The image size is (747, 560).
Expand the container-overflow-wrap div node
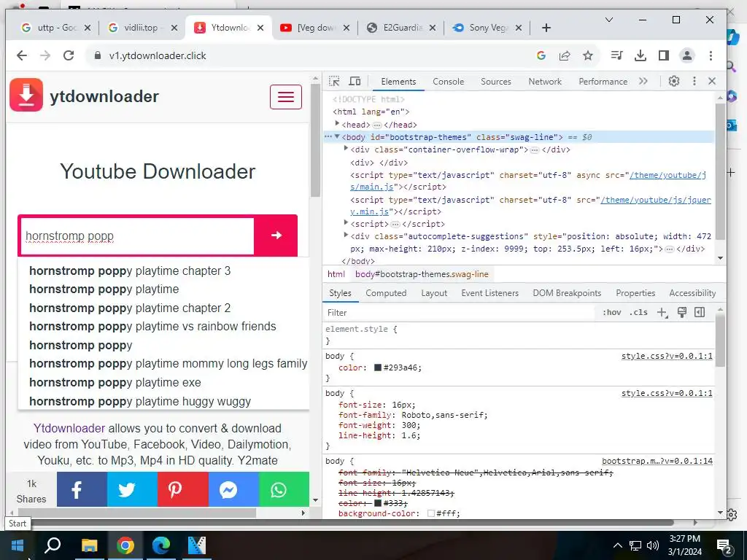[x=347, y=149]
